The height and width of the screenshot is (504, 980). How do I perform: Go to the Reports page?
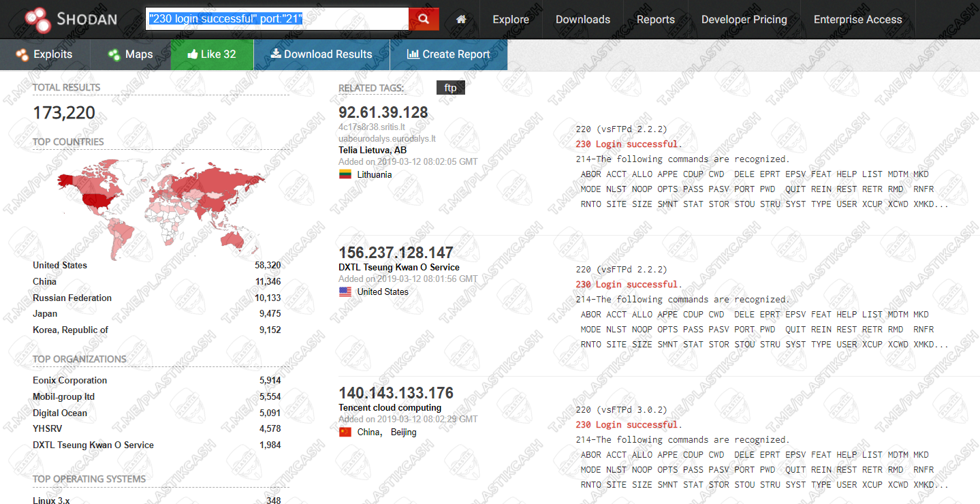[x=655, y=19]
